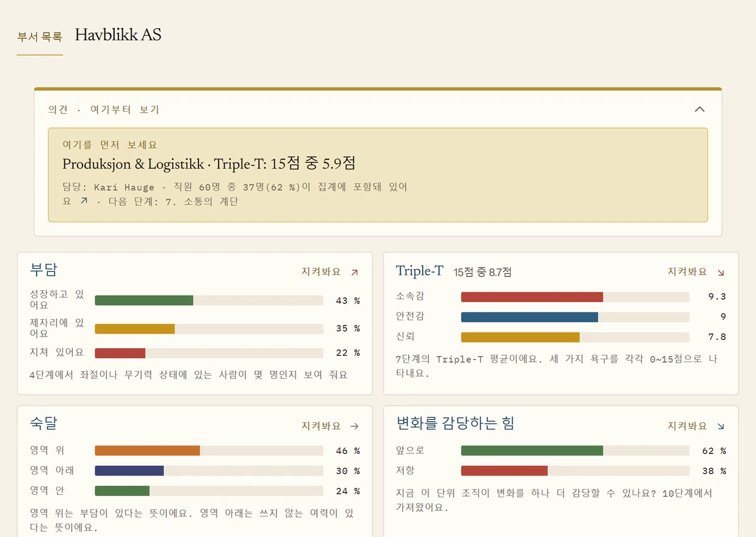Click the green 영역 안 bar
756x537 pixels.
coord(122,491)
